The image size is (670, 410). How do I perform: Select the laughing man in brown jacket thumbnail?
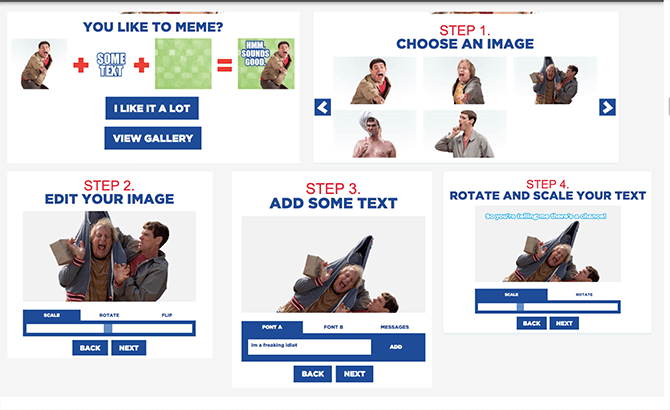click(374, 80)
